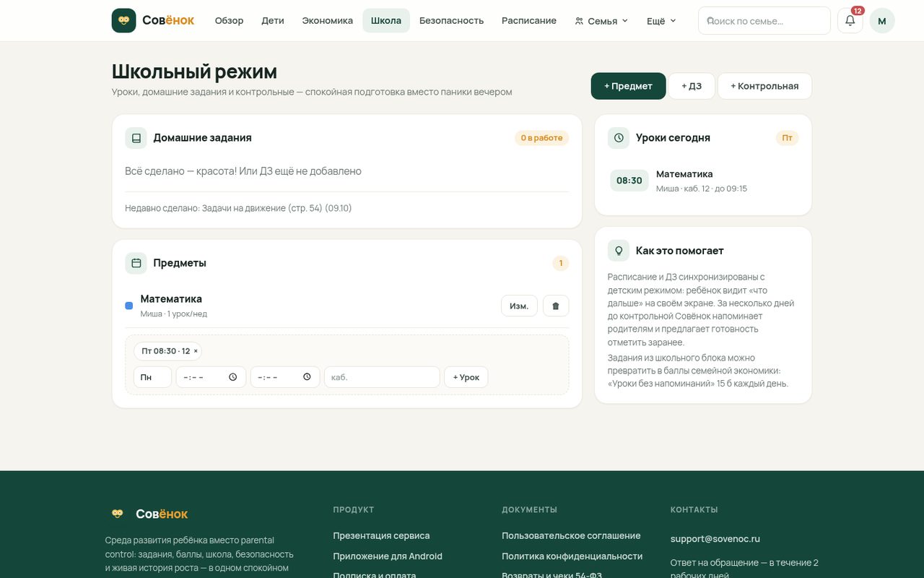Add a new subject with + Предмет
The image size is (924, 578).
628,86
